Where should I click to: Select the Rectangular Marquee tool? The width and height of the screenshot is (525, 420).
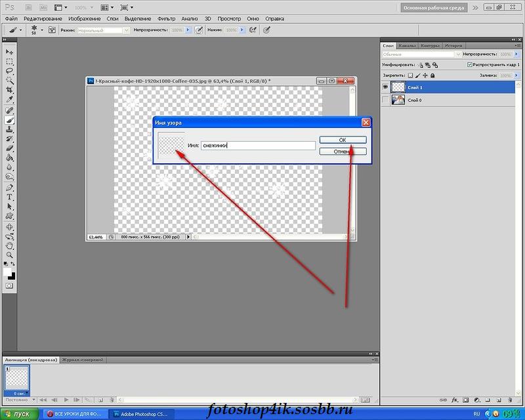click(x=9, y=62)
